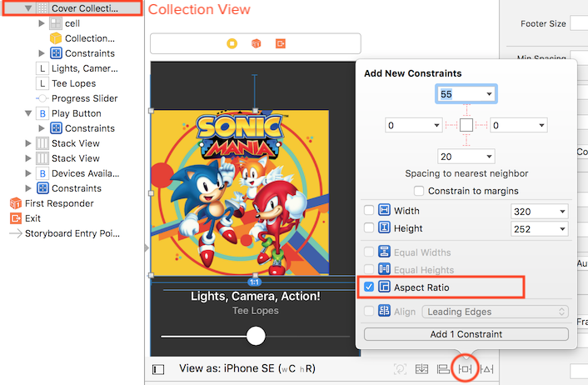Open the Leading Edges align dropdown
This screenshot has height=385, width=588.
tap(495, 312)
